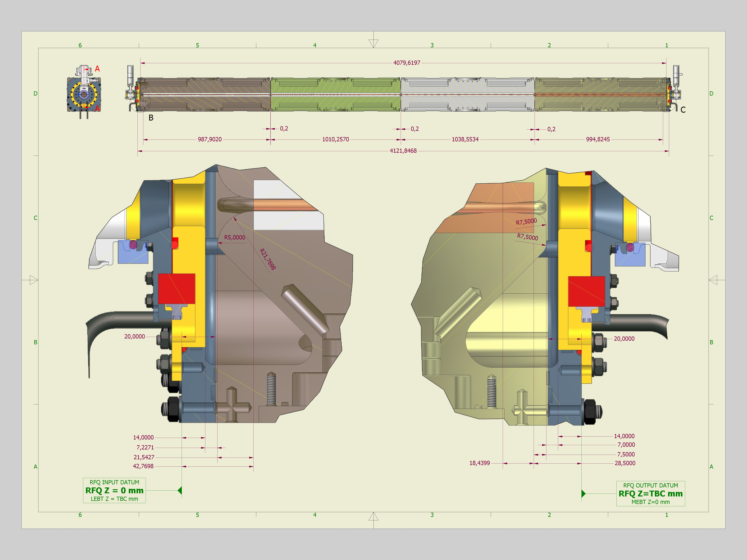This screenshot has height=560, width=747.
Task: Select the R5,0000 radius annotation
Action: [235, 237]
